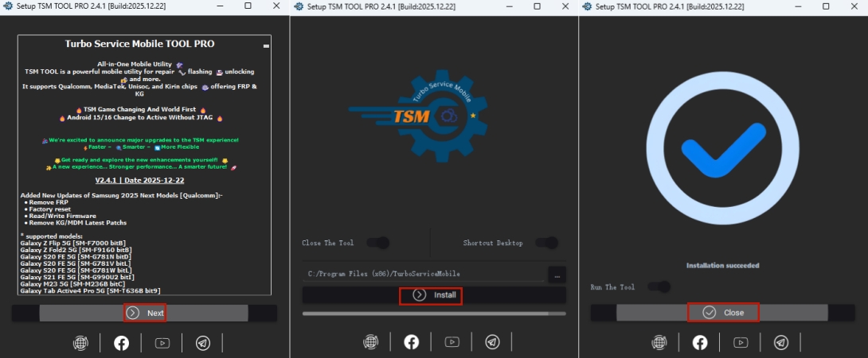
Task: Open website globe icon in third window
Action: pos(659,343)
